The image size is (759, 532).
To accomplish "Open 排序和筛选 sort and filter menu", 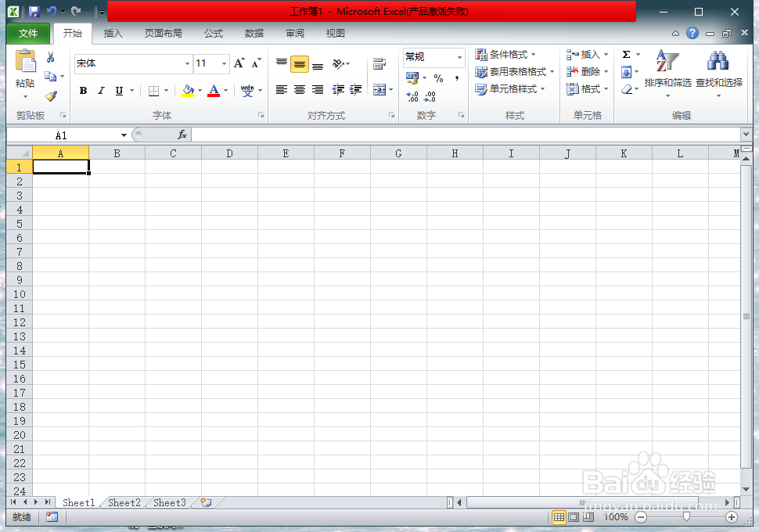I will (x=668, y=73).
